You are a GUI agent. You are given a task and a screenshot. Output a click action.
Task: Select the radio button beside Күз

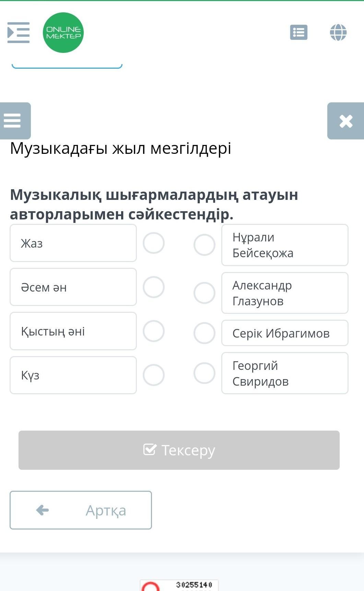(x=154, y=375)
